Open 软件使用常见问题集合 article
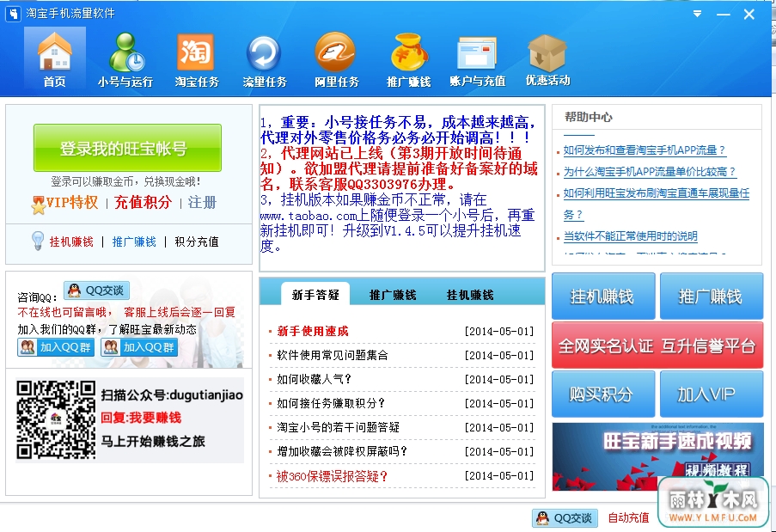The image size is (776, 532). (x=332, y=355)
